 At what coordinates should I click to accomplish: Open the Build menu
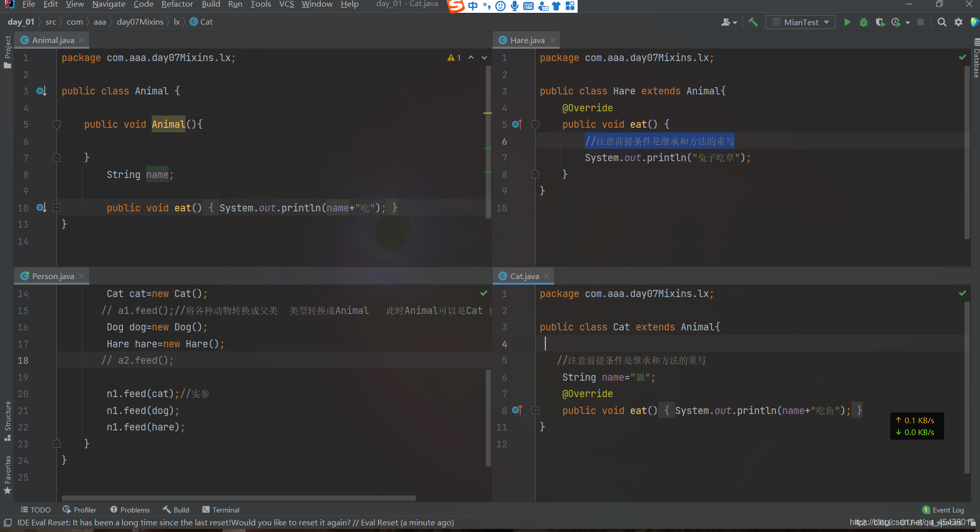click(x=211, y=4)
